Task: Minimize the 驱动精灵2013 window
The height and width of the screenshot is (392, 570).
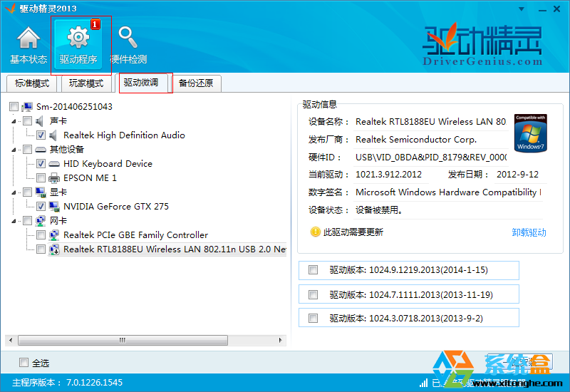Action: pyautogui.click(x=542, y=9)
